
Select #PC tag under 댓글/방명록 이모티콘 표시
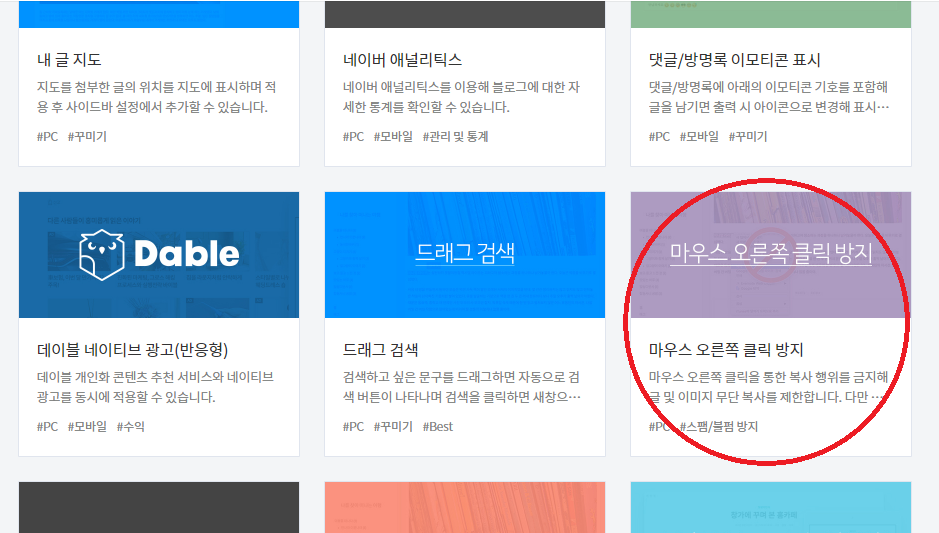click(x=659, y=137)
